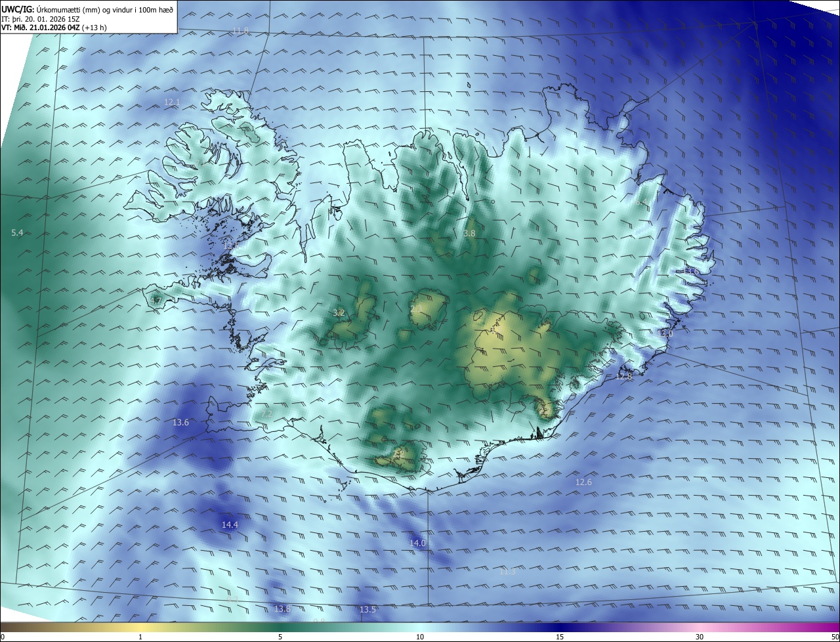Screen dimensions: 840x642
Task: Select the 2.2 value on southern glacier
Action: [398, 453]
